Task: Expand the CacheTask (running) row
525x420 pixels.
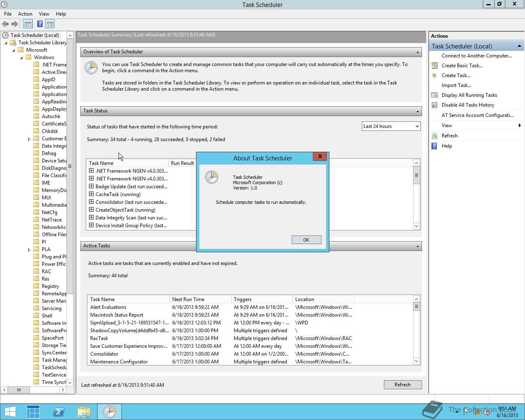Action: tap(91, 194)
